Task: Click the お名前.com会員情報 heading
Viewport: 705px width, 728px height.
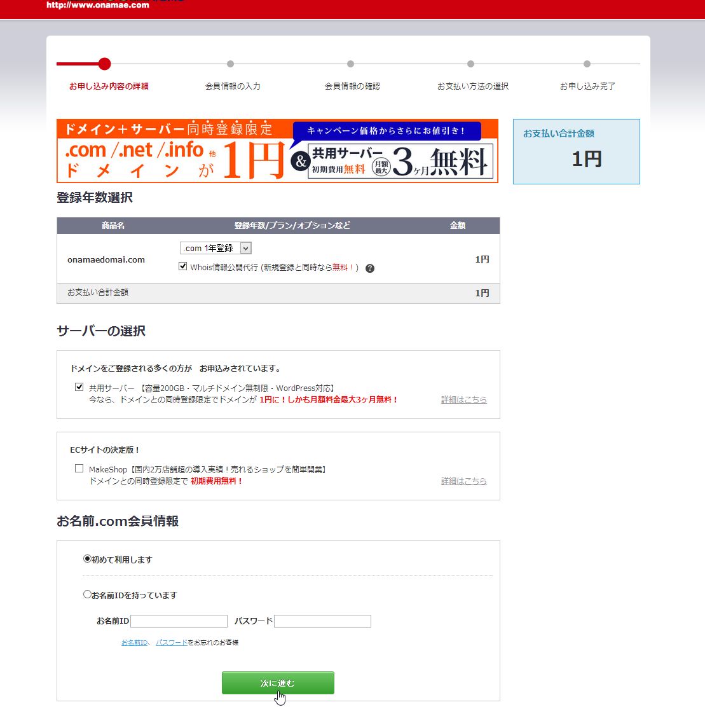Action: click(118, 521)
